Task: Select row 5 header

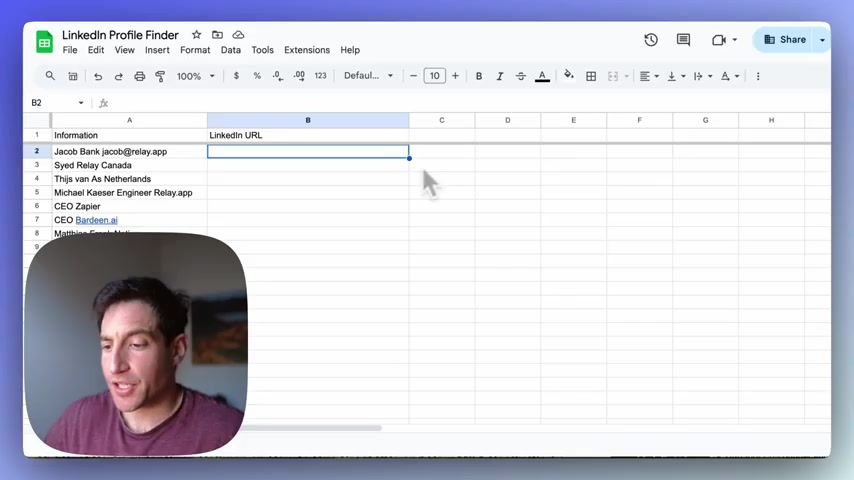Action: [x=37, y=192]
